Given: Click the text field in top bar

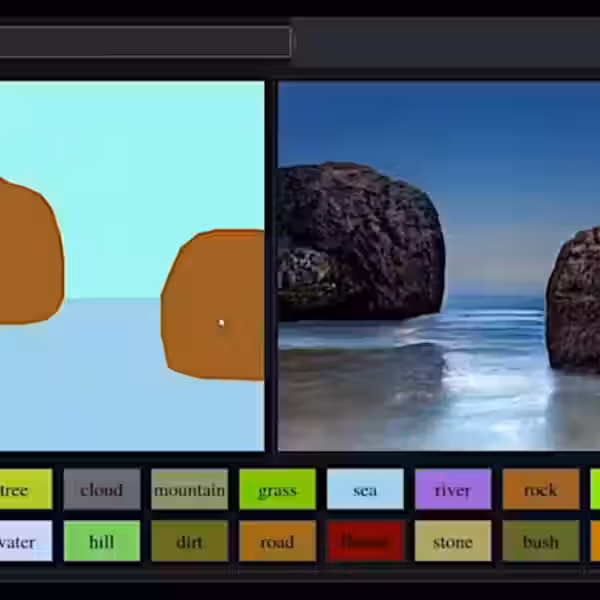Looking at the screenshot, I should coord(145,42).
